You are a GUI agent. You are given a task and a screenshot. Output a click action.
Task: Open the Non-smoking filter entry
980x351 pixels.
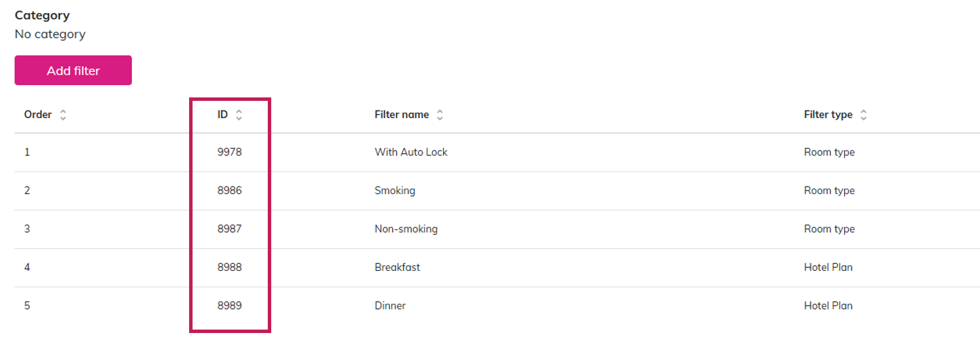point(406,229)
